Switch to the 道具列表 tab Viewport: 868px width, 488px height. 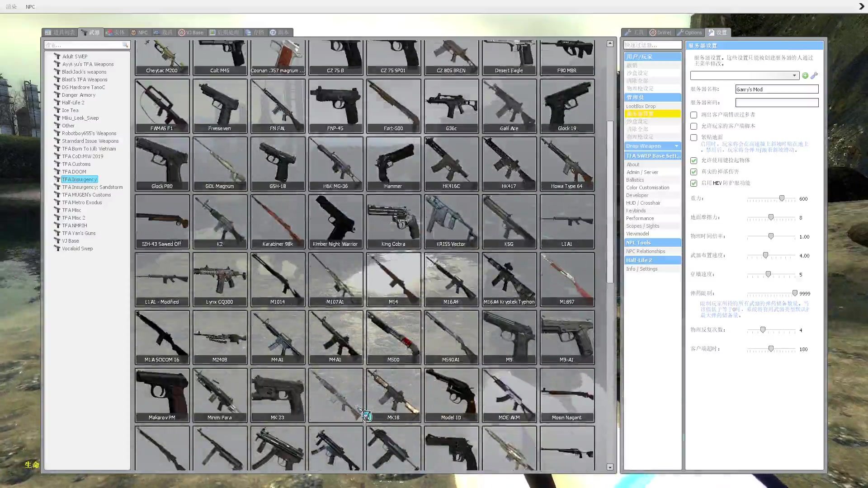tap(60, 33)
